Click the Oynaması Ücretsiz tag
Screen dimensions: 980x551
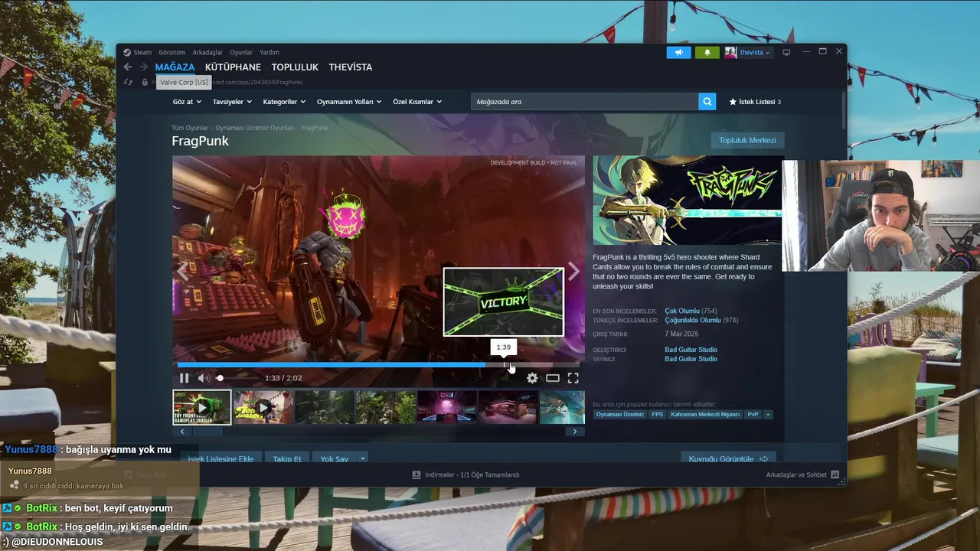[620, 414]
